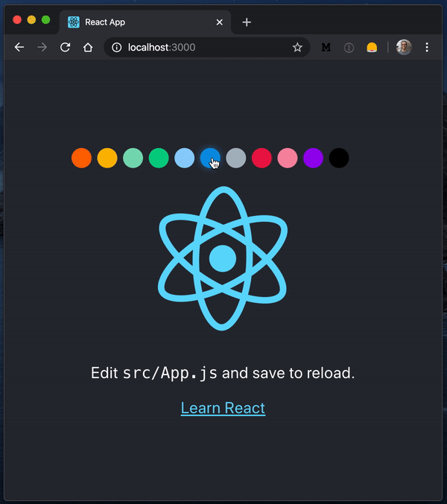Pick the amber yellow color circle
Viewport: 447px width, 504px height.
(107, 158)
